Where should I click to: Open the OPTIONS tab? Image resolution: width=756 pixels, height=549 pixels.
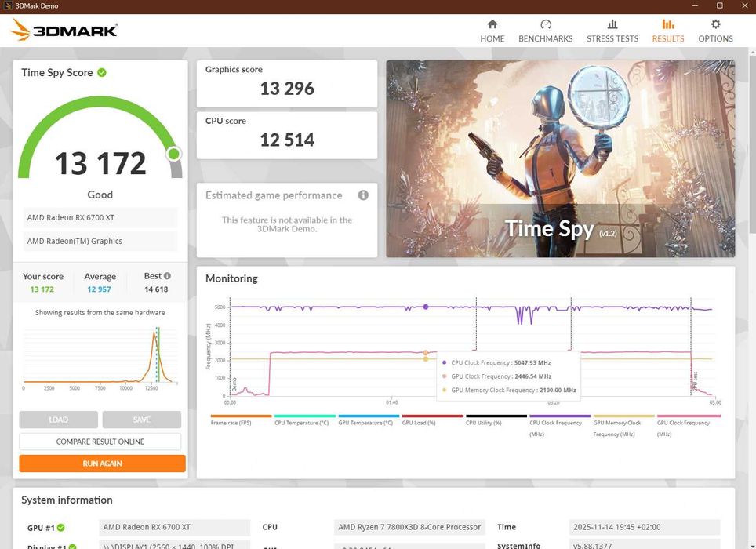click(x=715, y=31)
